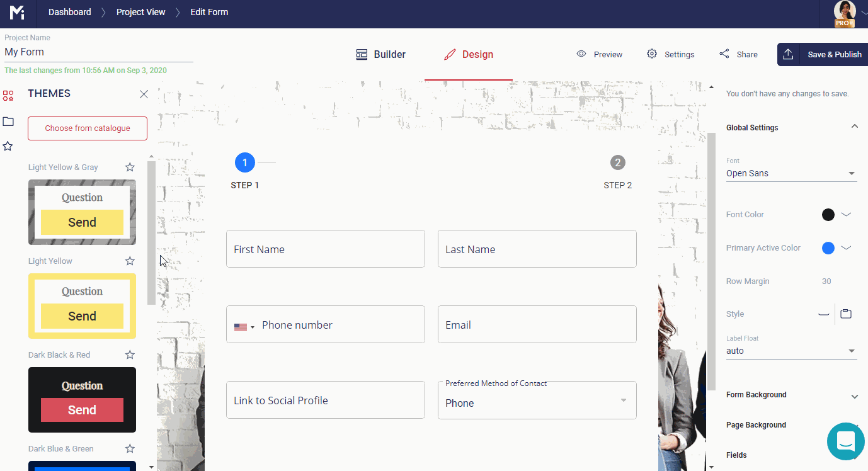Click the blue Primary Active Color swatch

click(828, 248)
